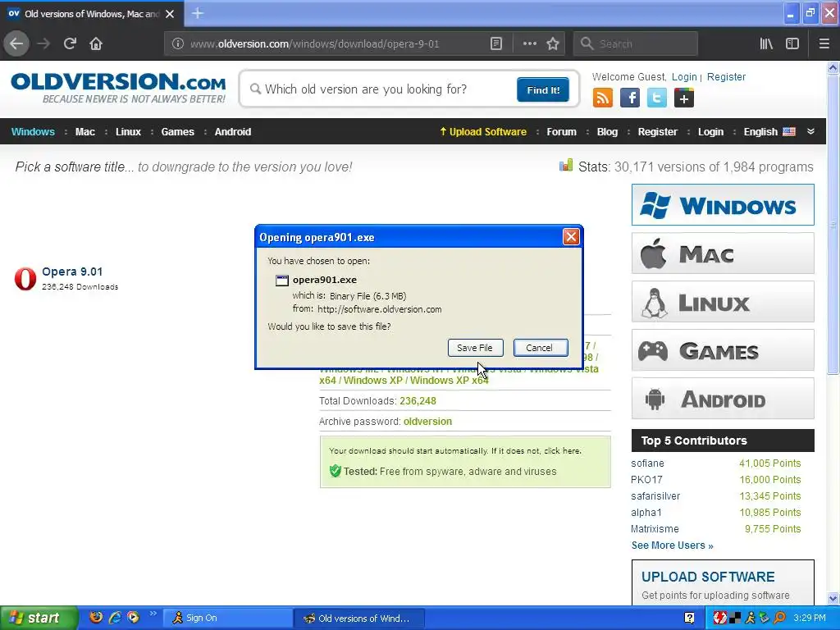The image size is (840, 630).
Task: Click the Linux platform banner
Action: pos(723,302)
